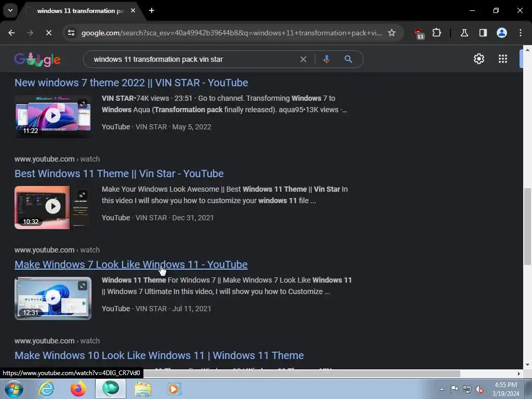Expand the 12:31 video preview icon
The width and height of the screenshot is (532, 399).
coord(83,286)
